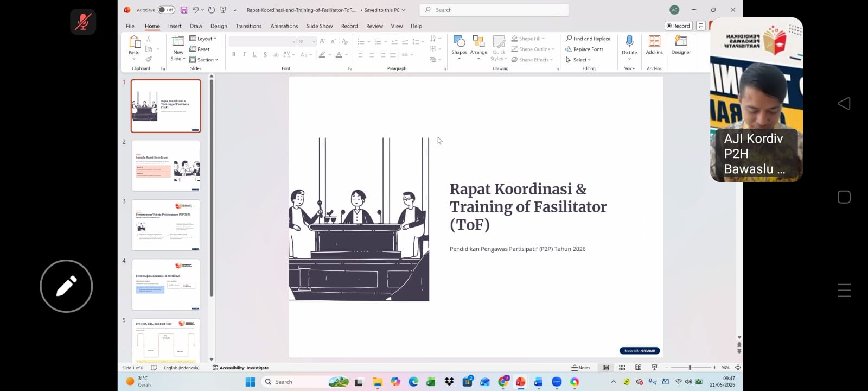Viewport: 868px width, 391px height.
Task: Toggle Bold formatting
Action: 234,55
